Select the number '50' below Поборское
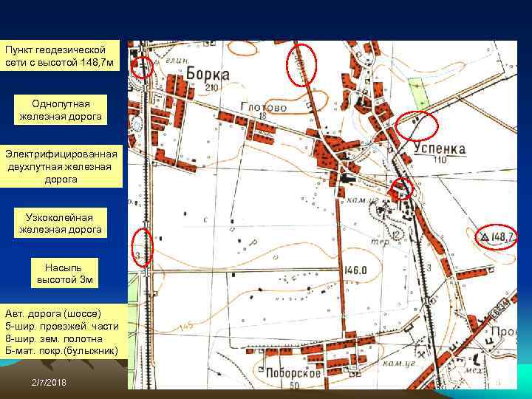 click(294, 385)
